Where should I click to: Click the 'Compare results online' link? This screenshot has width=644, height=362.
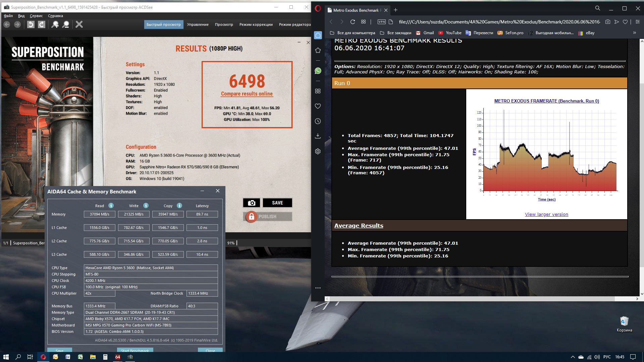pyautogui.click(x=247, y=94)
